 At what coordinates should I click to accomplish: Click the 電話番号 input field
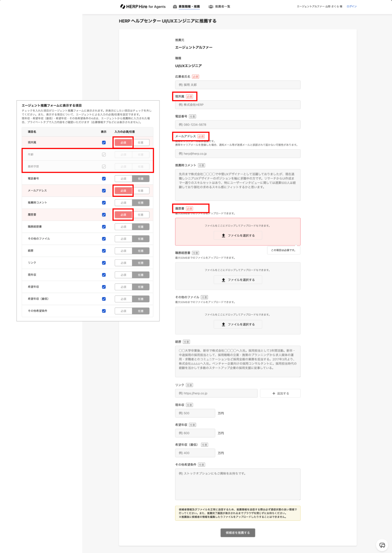(238, 125)
